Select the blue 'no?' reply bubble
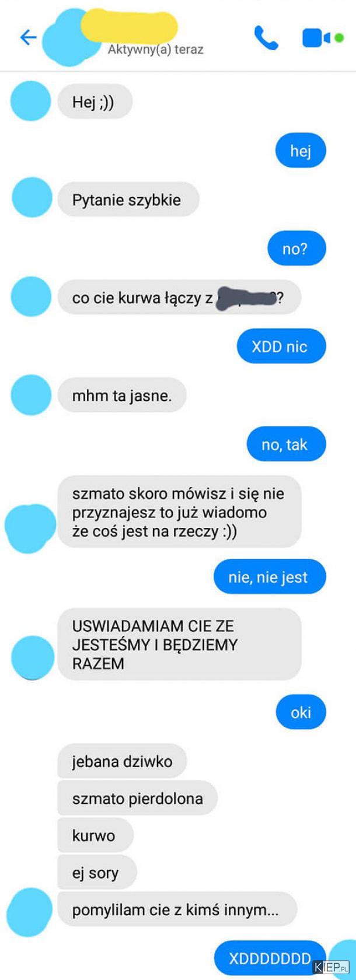The height and width of the screenshot is (980, 356). coord(296,249)
